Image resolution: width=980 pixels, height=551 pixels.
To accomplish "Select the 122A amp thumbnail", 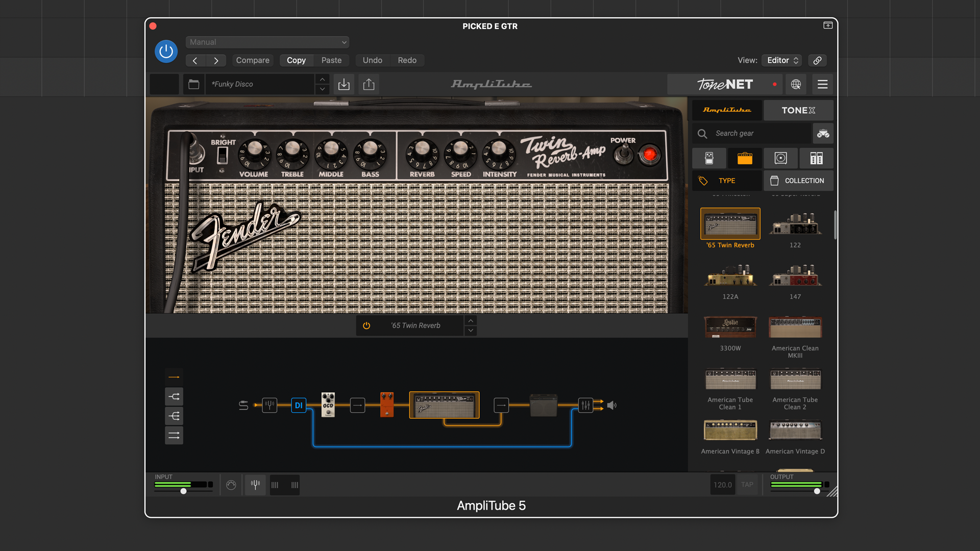I will (x=730, y=275).
